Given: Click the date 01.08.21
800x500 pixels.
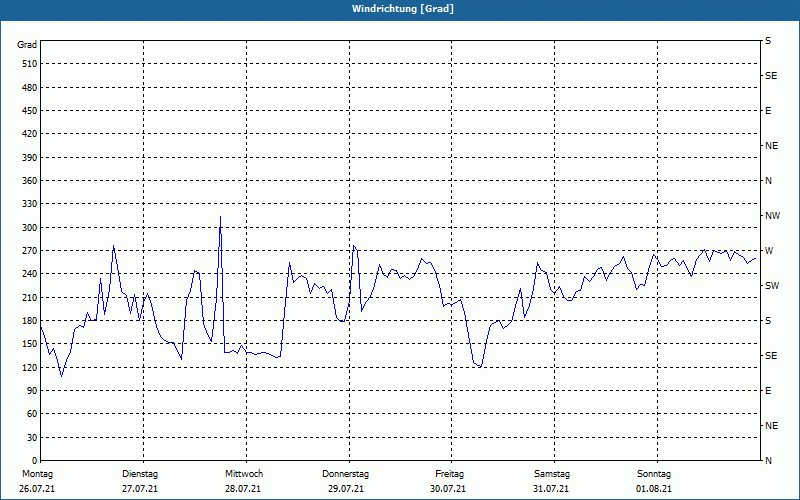Looking at the screenshot, I should tap(654, 489).
